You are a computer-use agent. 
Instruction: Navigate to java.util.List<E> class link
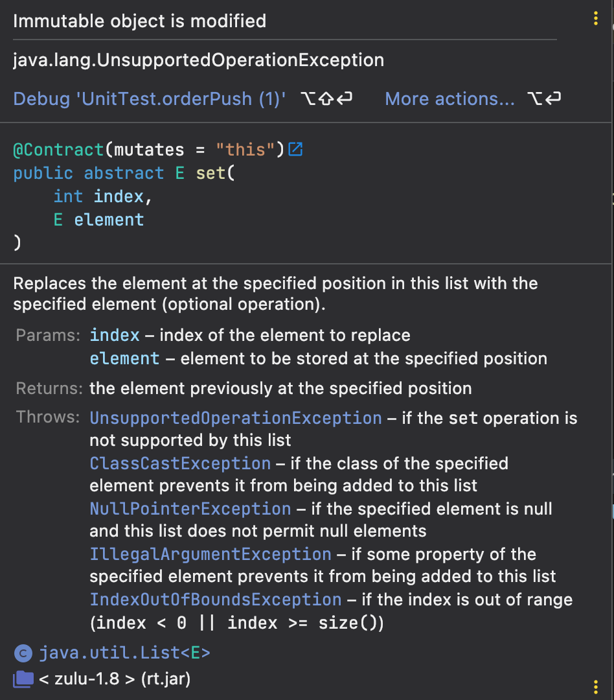pos(125,653)
